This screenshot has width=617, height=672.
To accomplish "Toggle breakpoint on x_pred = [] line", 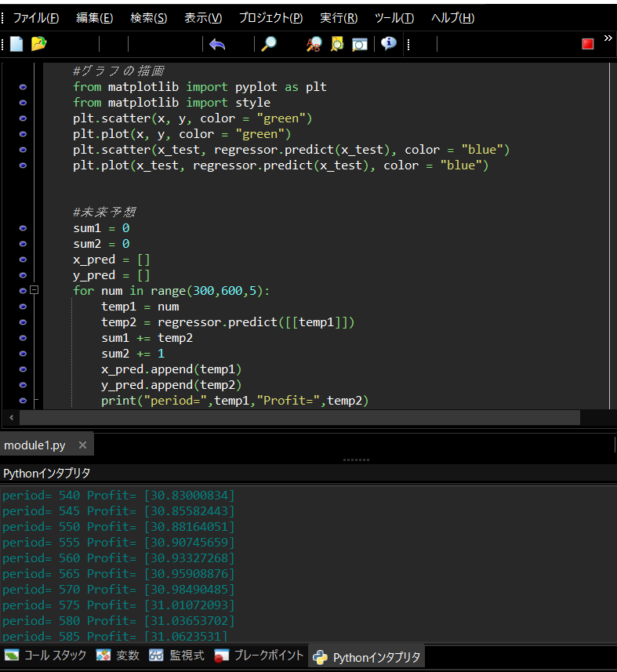I will pyautogui.click(x=24, y=260).
